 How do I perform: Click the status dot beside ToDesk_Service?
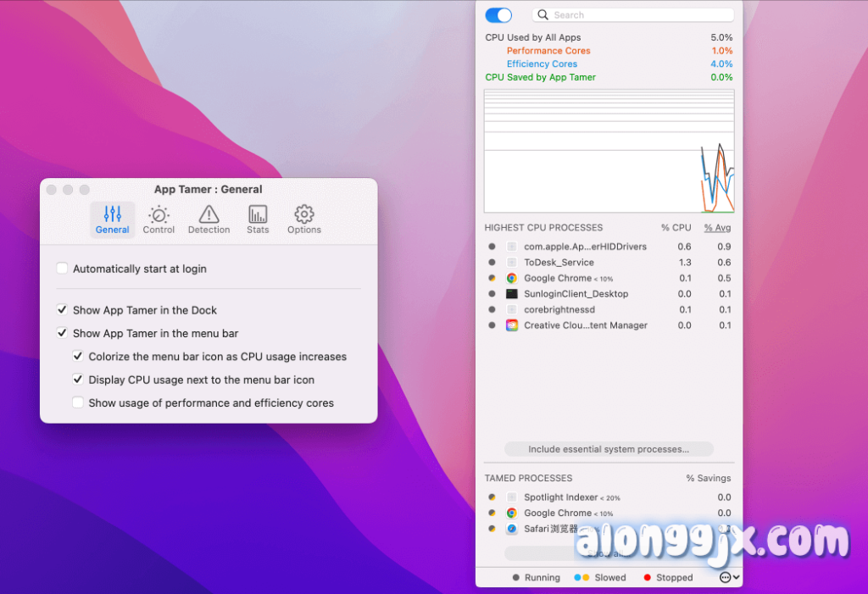[x=492, y=263]
